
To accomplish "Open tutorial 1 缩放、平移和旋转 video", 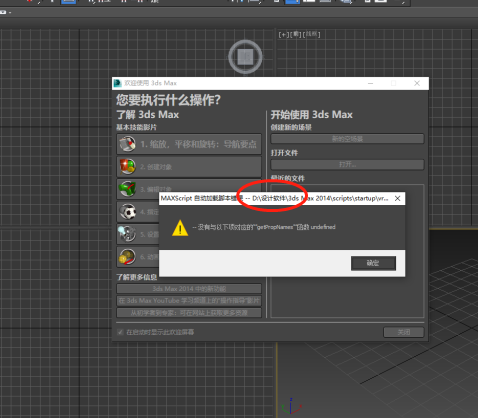I will pos(189,144).
